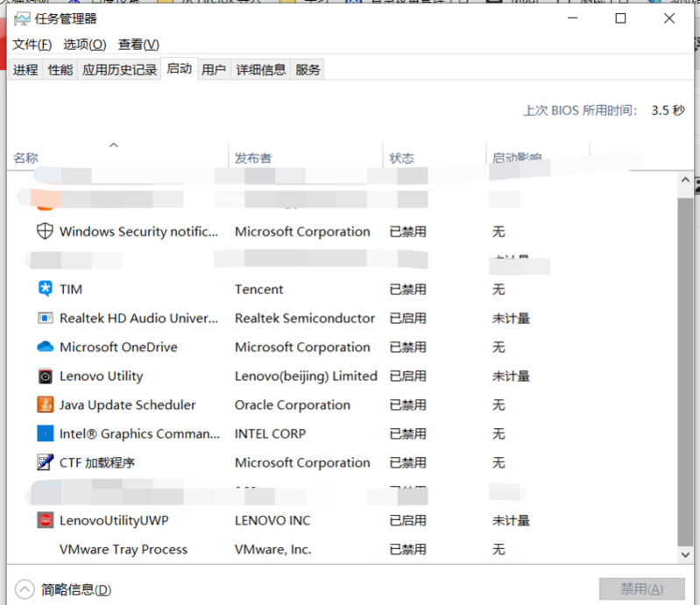Select the Java Update Scheduler entry name

pos(128,405)
